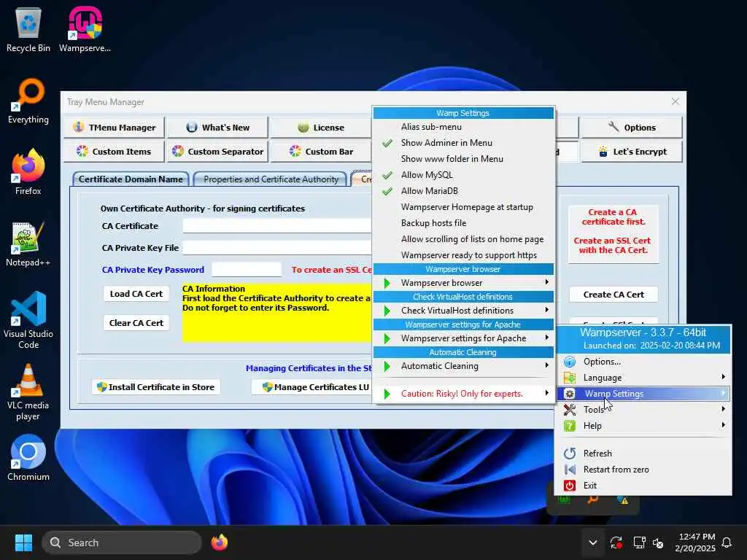The width and height of the screenshot is (747, 560).
Task: Expand the Automatic Cleaning submenu
Action: coord(463,366)
